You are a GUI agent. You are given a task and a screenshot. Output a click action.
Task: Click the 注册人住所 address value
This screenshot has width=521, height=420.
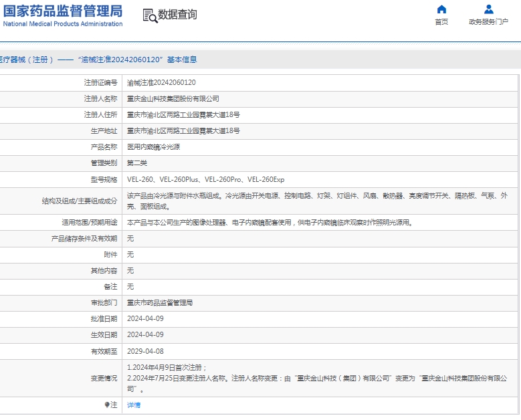(183, 114)
